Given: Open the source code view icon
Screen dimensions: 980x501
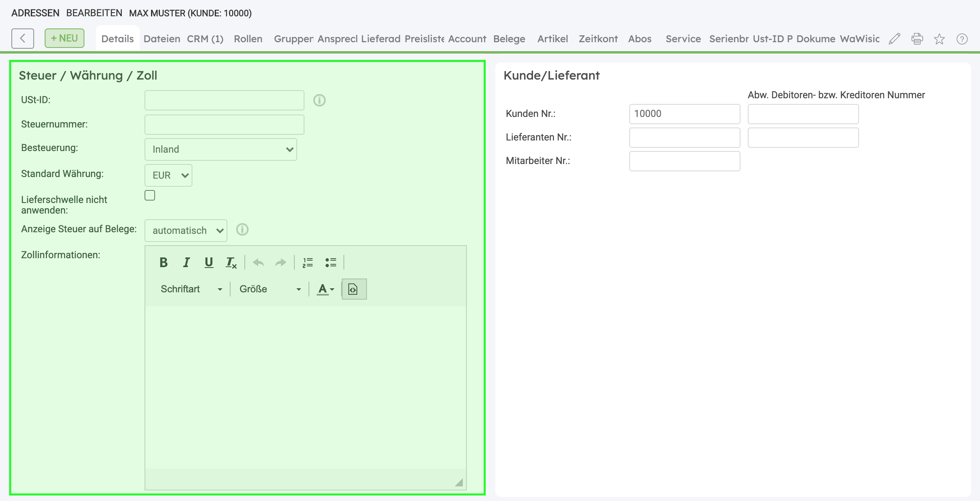Looking at the screenshot, I should click(354, 289).
